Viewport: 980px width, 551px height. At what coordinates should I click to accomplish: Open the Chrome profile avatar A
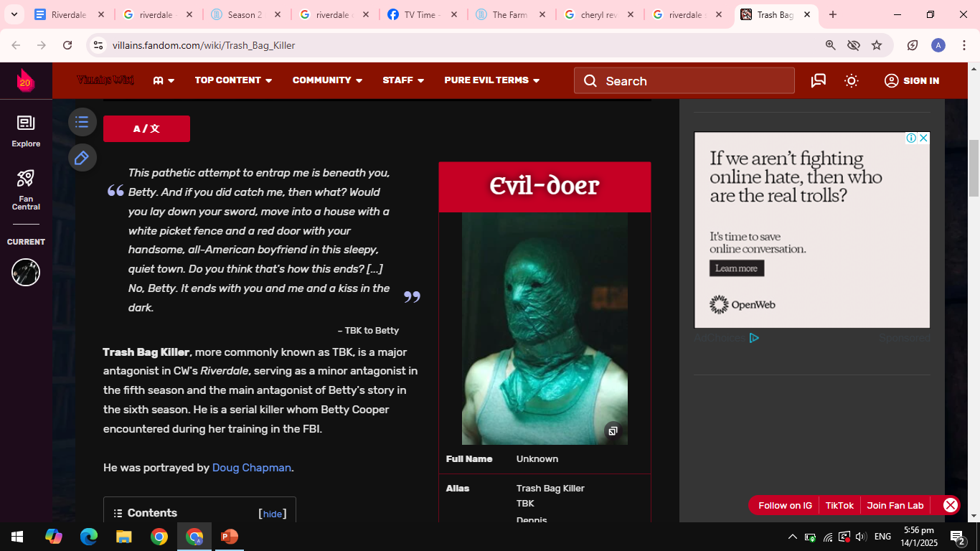point(938,45)
